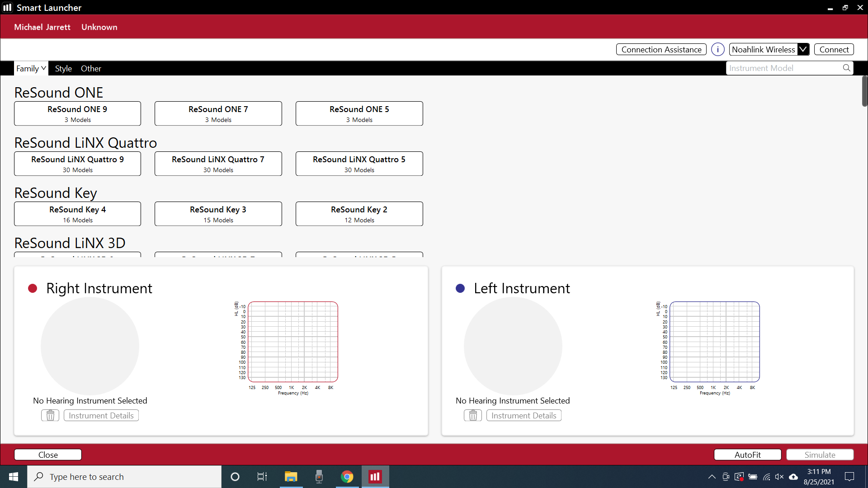Open the Family filter dropdown
This screenshot has height=488, width=868.
(31, 68)
